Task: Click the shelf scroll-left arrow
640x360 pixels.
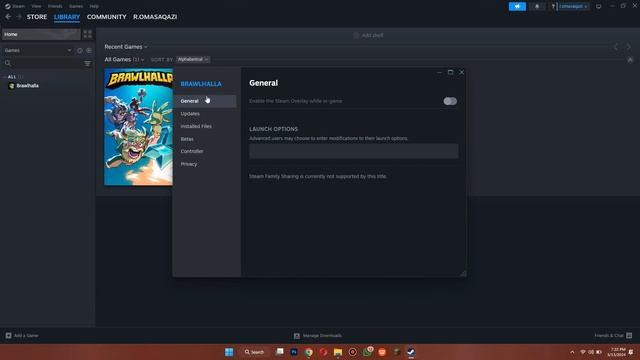Action: point(616,47)
